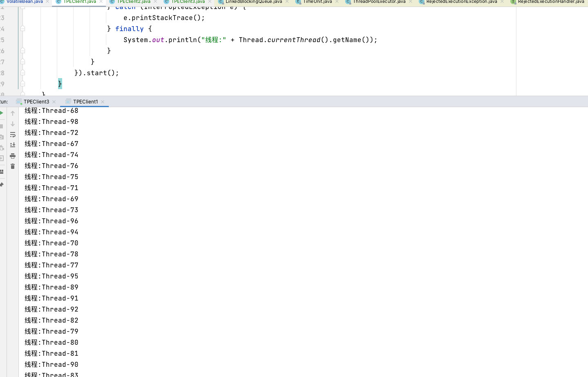
Task: Click the Down the stack trace arrow
Action: tap(13, 124)
